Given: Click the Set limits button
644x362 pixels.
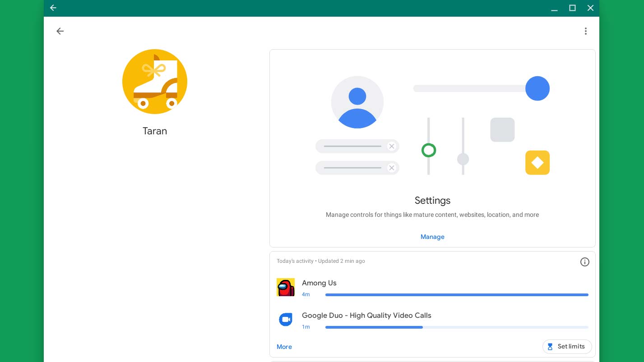Looking at the screenshot, I should (567, 347).
